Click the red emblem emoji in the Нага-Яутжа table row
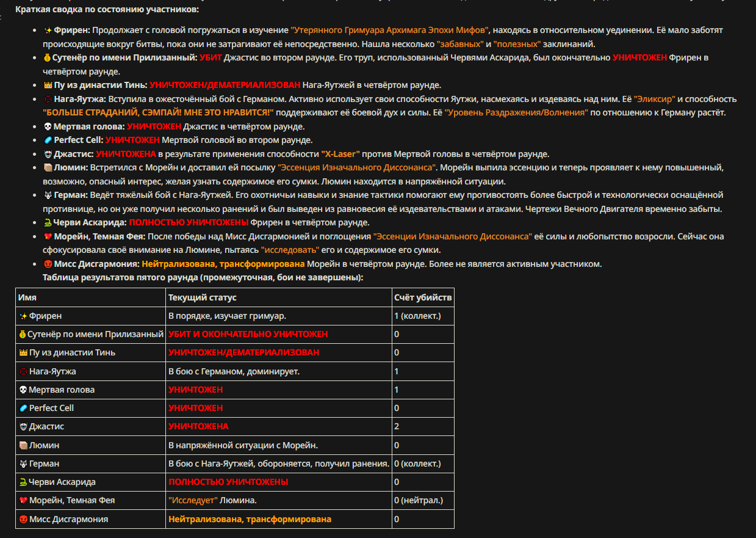The height and width of the screenshot is (538, 756). click(x=23, y=371)
